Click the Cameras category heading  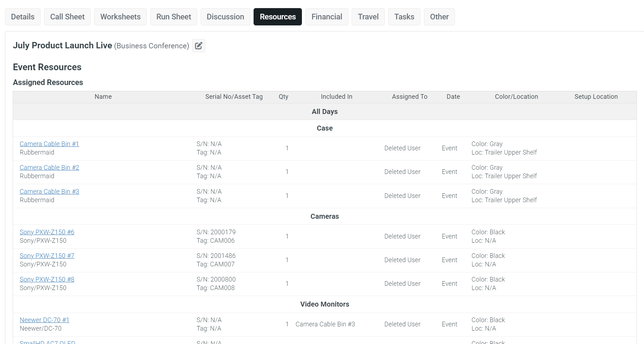point(325,216)
